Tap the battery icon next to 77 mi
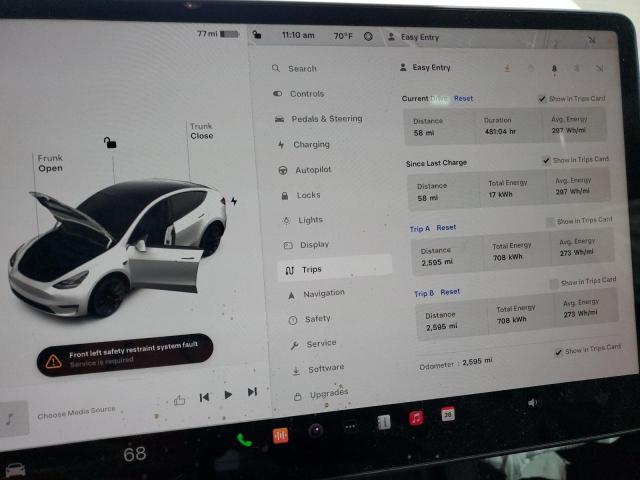This screenshot has height=480, width=640. point(229,34)
